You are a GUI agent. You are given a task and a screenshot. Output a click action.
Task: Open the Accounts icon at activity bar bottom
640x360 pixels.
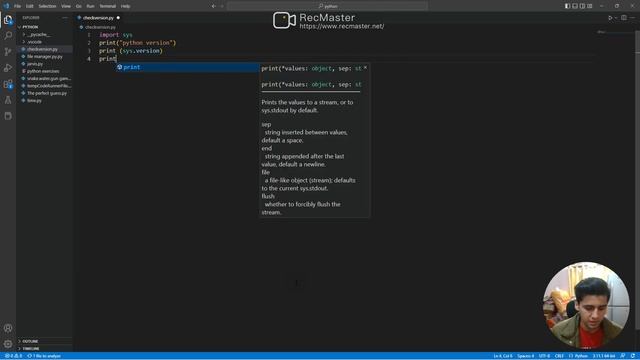pyautogui.click(x=8, y=328)
